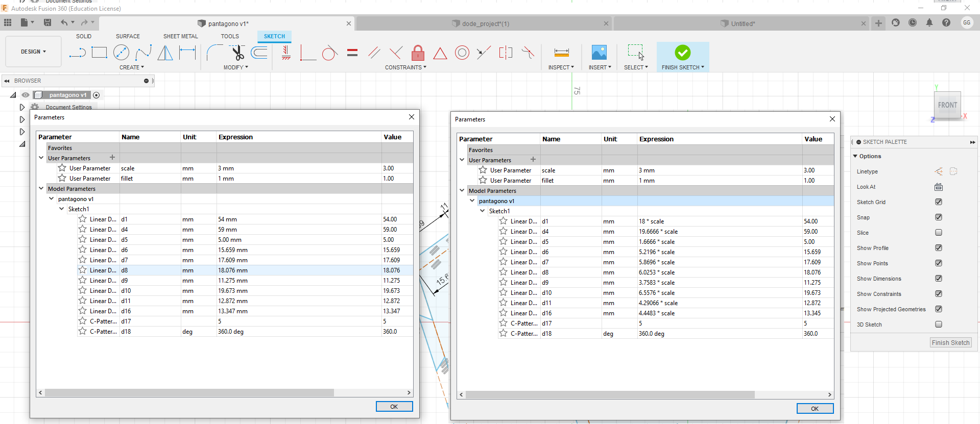Screen dimensions: 980x424
Task: Toggle the Show Constraints checkbox
Action: [939, 294]
